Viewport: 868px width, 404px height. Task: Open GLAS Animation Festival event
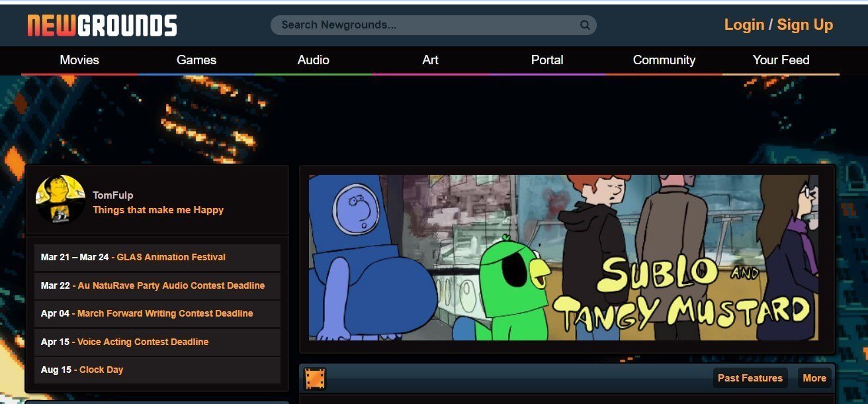click(x=171, y=257)
